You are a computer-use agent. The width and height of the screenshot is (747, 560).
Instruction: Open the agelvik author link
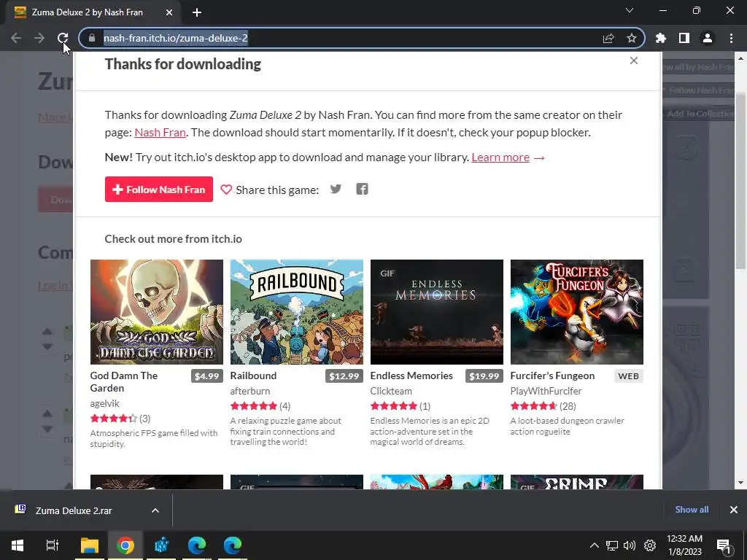105,403
